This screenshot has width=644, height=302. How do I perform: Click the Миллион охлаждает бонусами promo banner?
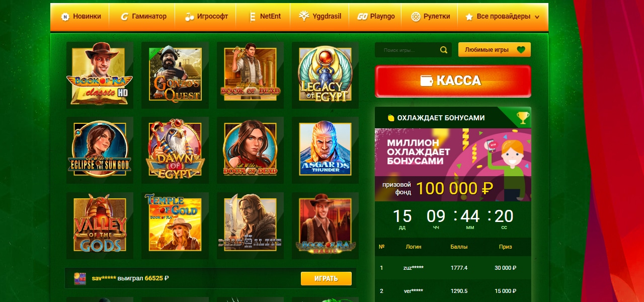click(x=453, y=165)
